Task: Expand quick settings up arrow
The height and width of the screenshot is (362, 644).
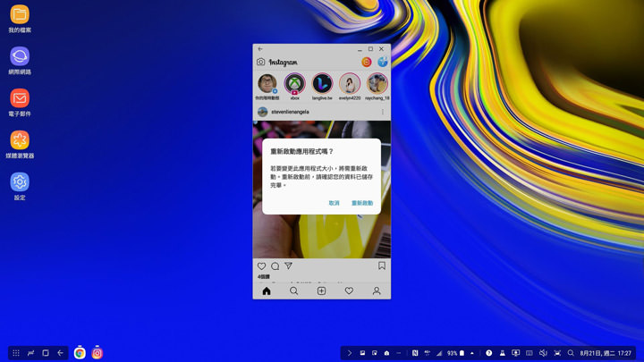Action: [472, 353]
